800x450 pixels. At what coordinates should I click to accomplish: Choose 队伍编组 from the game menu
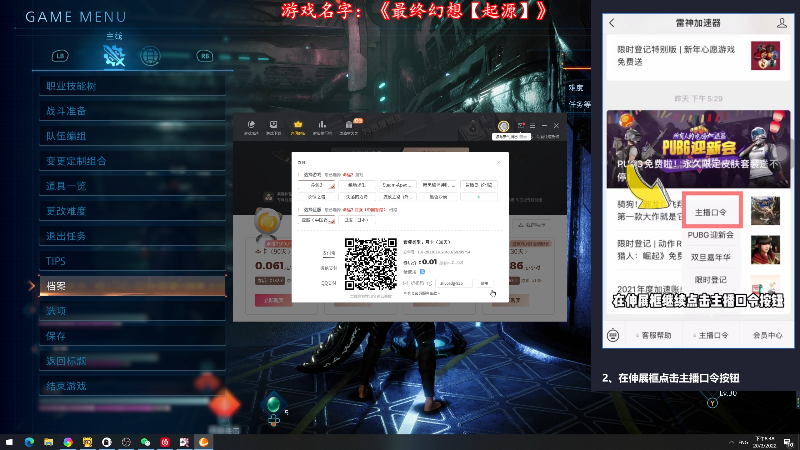tap(132, 136)
